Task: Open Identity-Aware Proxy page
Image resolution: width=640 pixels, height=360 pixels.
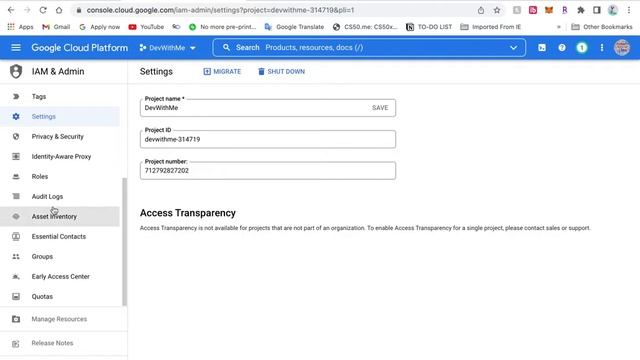Action: pos(61,156)
